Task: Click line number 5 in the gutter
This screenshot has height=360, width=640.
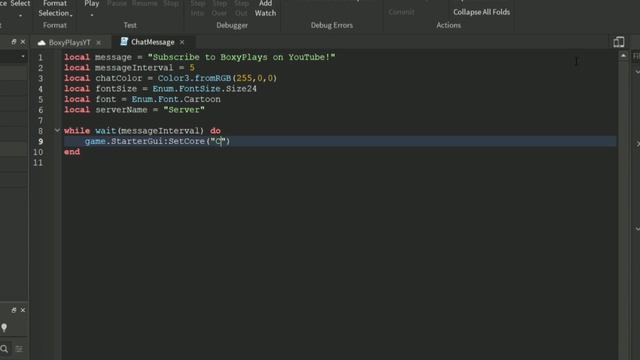Action: tap(40, 100)
